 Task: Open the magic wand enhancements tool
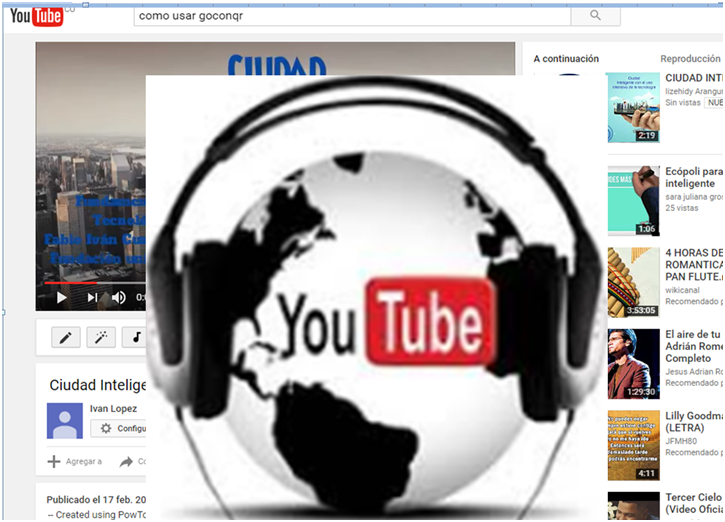click(101, 338)
